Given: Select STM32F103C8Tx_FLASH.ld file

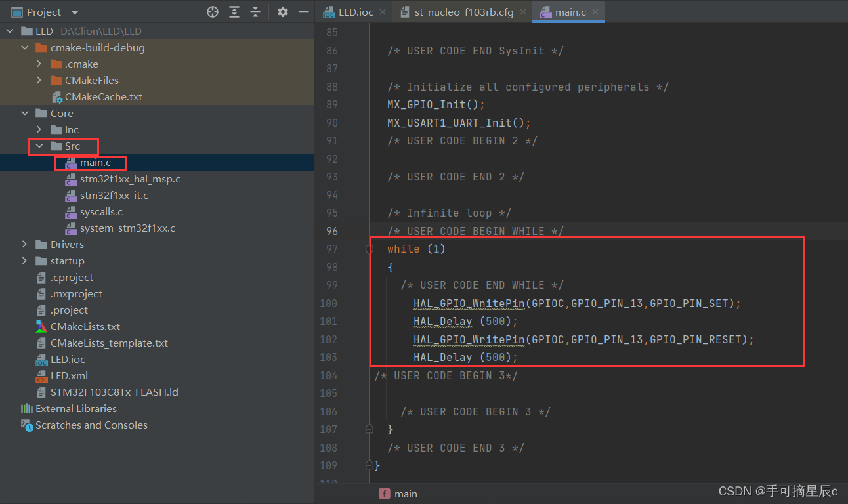Looking at the screenshot, I should (x=114, y=392).
